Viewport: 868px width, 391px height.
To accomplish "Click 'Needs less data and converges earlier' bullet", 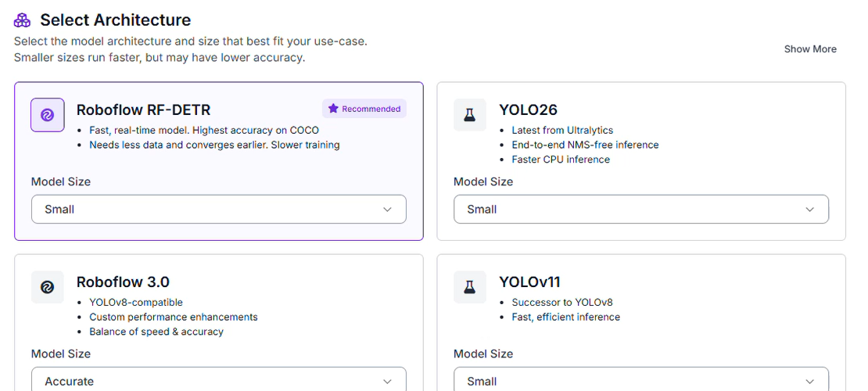I will (214, 145).
